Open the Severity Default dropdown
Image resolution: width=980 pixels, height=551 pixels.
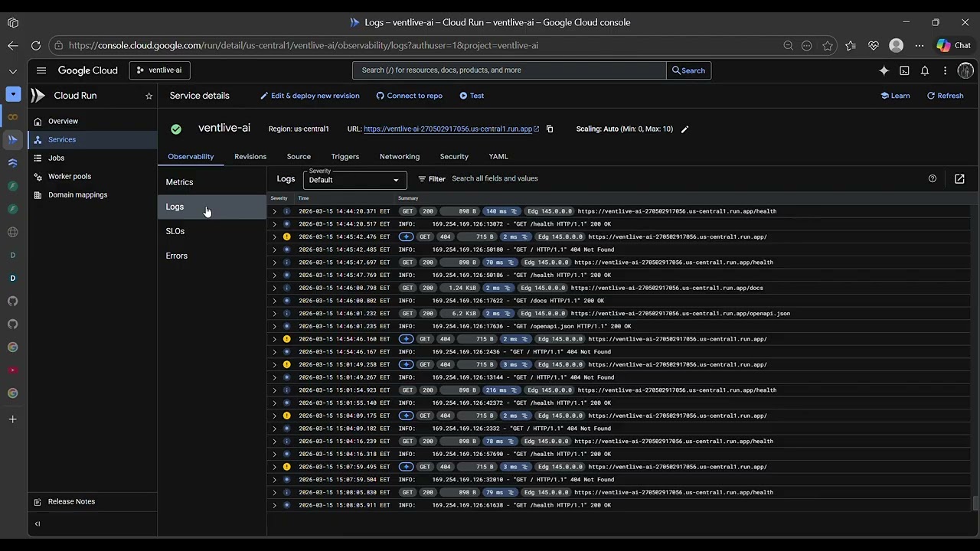pyautogui.click(x=355, y=180)
